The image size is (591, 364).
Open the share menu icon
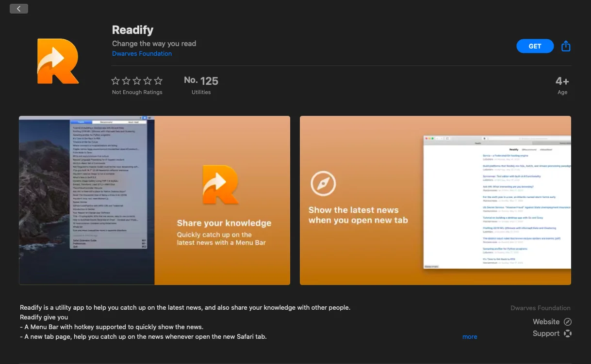pyautogui.click(x=566, y=46)
